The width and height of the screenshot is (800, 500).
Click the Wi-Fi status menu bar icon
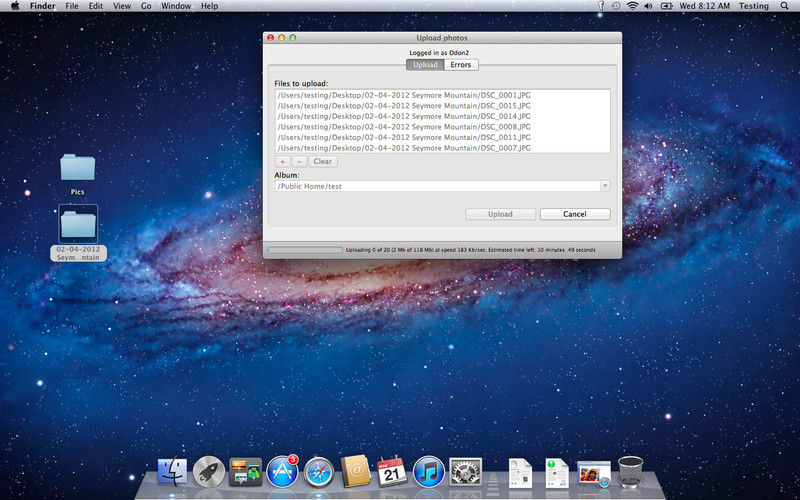(632, 6)
